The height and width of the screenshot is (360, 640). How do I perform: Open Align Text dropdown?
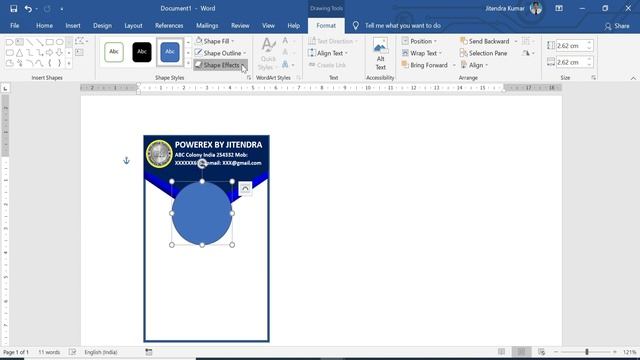coord(328,53)
